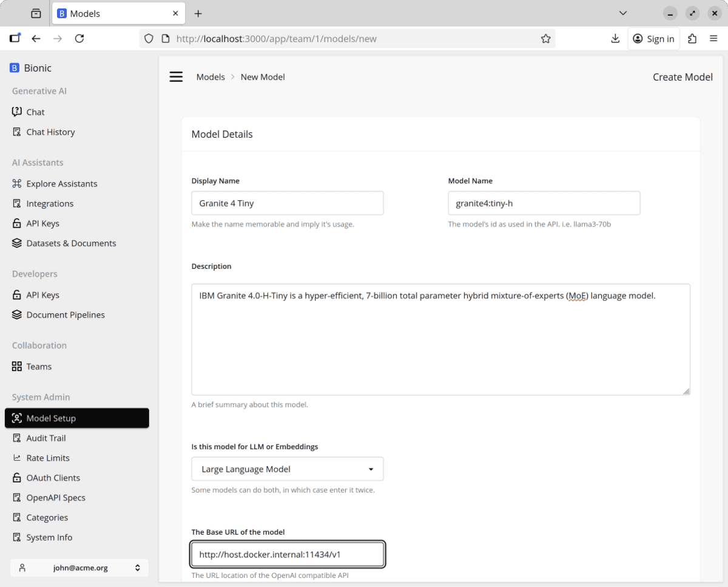728x587 pixels.
Task: Click the Sign in button
Action: click(653, 39)
